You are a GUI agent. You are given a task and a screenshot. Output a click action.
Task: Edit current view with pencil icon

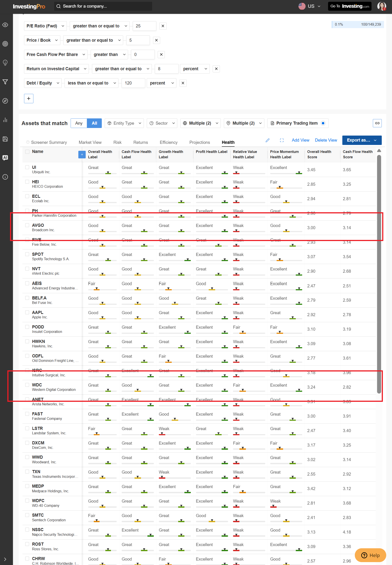[x=267, y=140]
